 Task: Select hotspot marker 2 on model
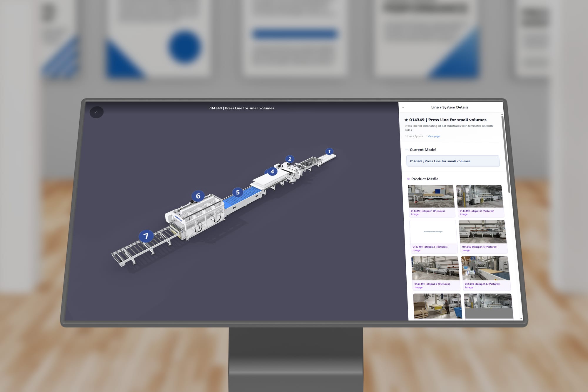(x=290, y=159)
